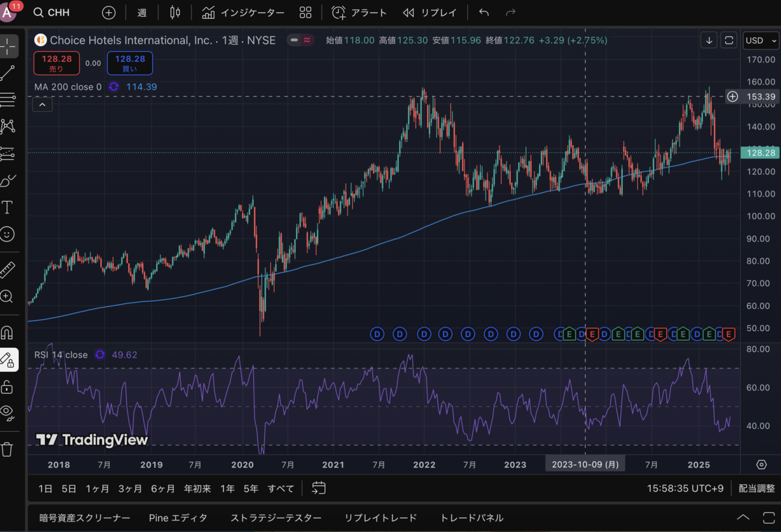The image size is (781, 532).
Task: Toggle magnet mode for drawings
Action: coord(7,333)
